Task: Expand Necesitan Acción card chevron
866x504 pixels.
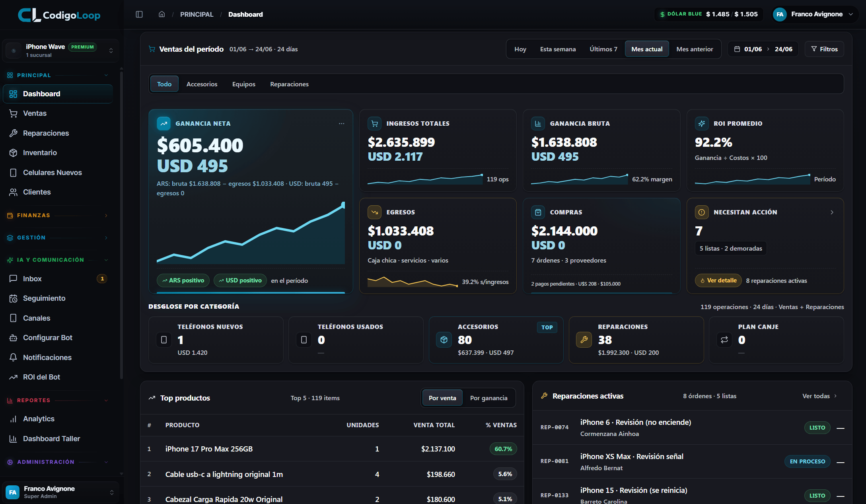Action: (x=832, y=212)
